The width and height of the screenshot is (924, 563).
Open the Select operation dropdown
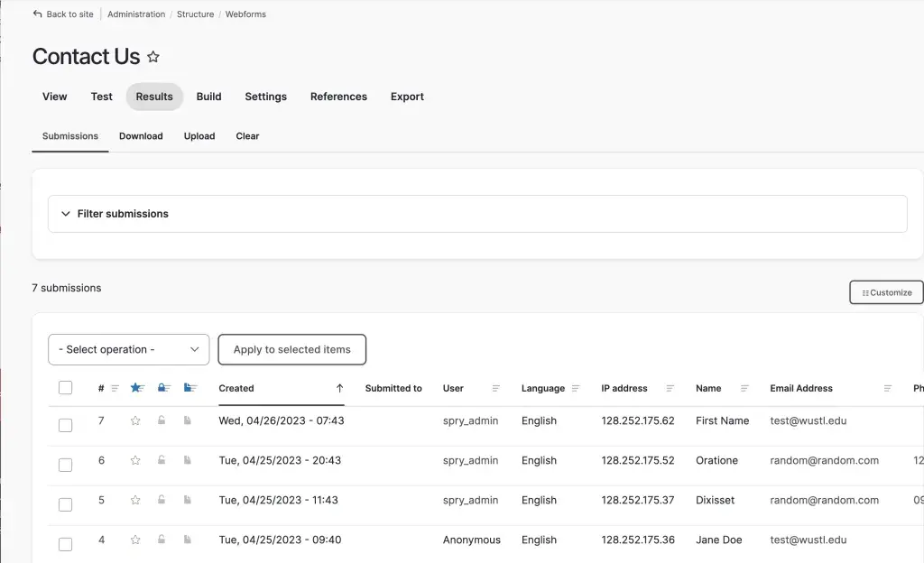click(128, 349)
